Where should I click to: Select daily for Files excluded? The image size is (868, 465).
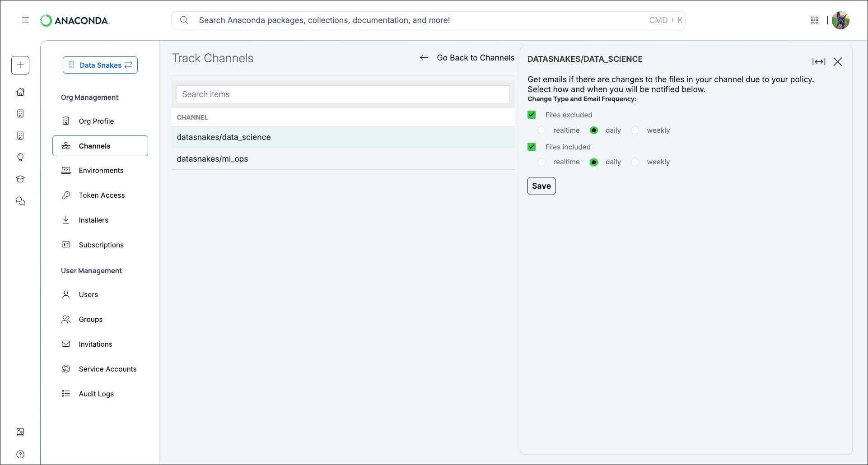pyautogui.click(x=594, y=130)
